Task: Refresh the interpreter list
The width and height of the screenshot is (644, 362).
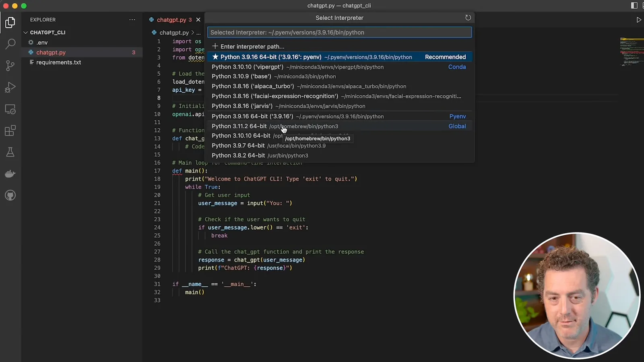Action: pos(468,18)
